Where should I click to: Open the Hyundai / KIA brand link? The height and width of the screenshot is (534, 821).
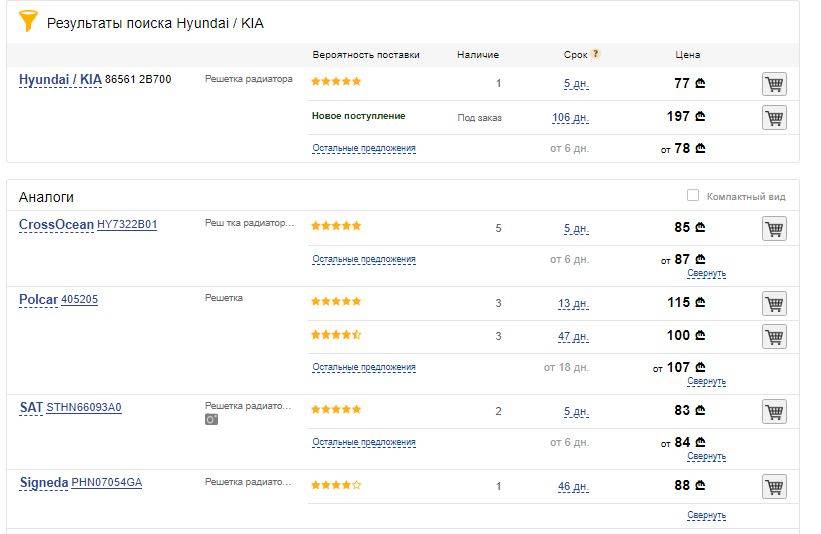[60, 80]
